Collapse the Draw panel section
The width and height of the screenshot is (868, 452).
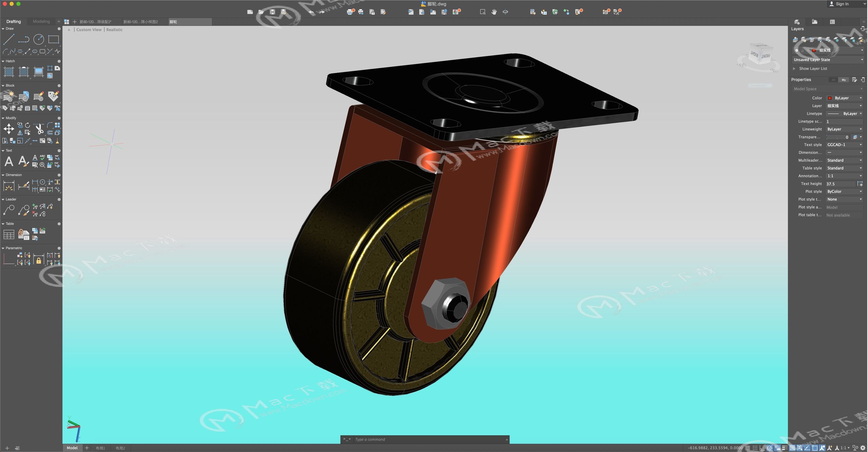pos(3,29)
